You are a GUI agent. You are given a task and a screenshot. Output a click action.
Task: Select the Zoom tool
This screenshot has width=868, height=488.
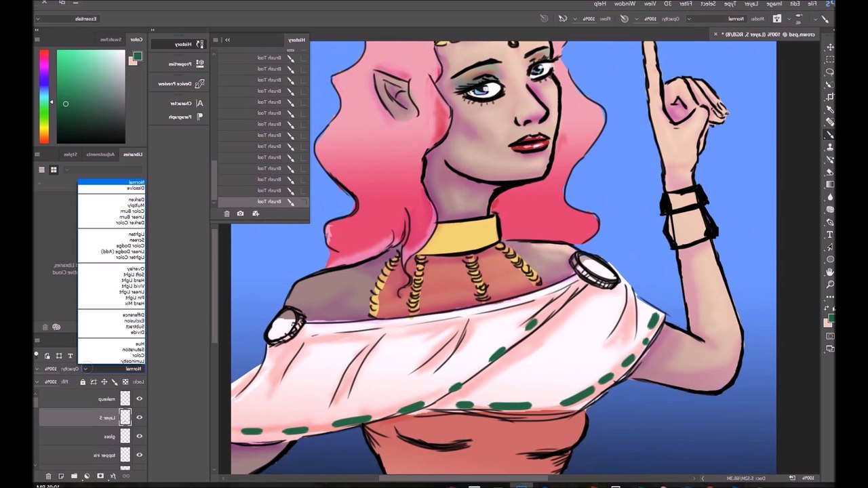pyautogui.click(x=830, y=285)
